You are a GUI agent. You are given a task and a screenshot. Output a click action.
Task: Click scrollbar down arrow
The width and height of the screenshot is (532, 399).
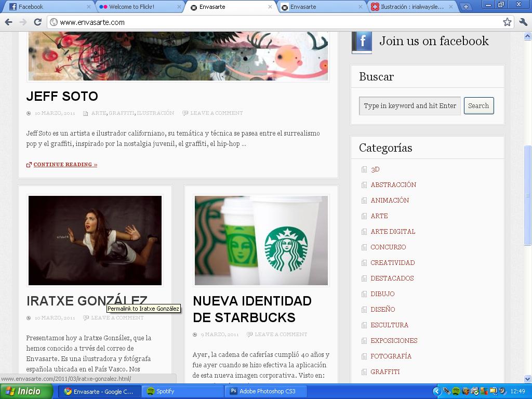click(528, 379)
